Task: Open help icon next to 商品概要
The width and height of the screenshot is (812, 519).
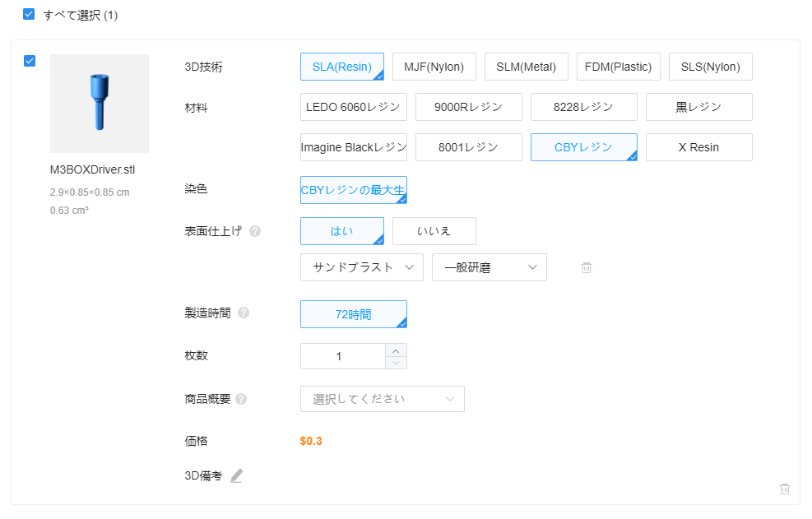Action: tap(241, 399)
